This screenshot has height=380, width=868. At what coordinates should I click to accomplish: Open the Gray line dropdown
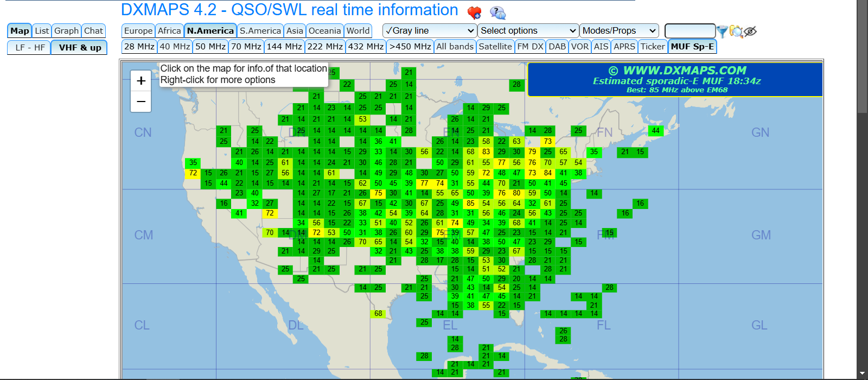[x=429, y=31]
